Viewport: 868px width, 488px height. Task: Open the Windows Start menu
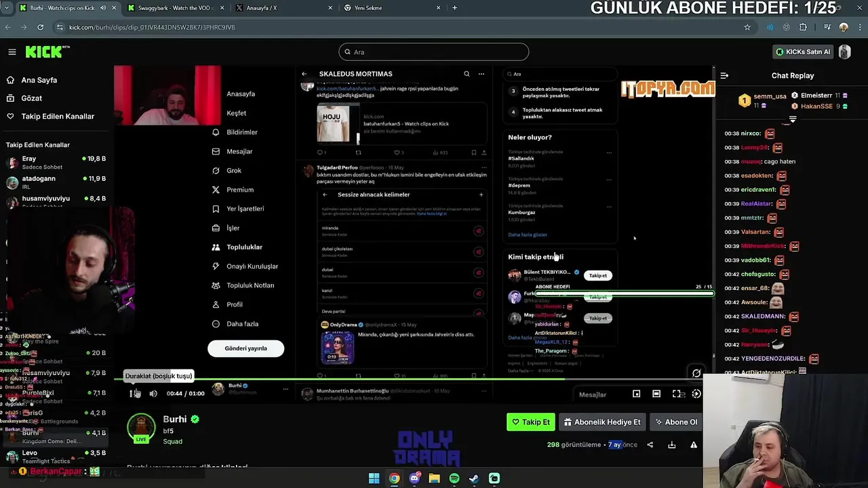(374, 479)
